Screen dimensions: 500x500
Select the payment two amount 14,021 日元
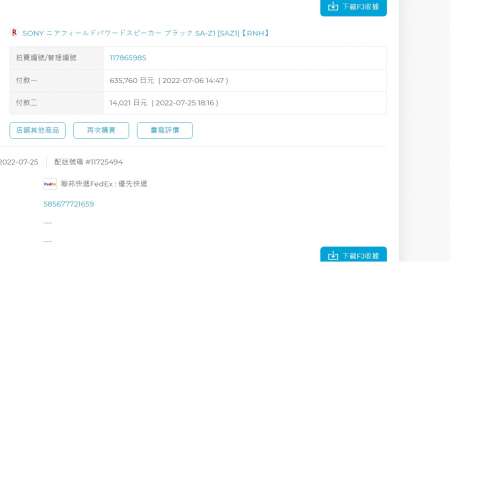click(128, 103)
